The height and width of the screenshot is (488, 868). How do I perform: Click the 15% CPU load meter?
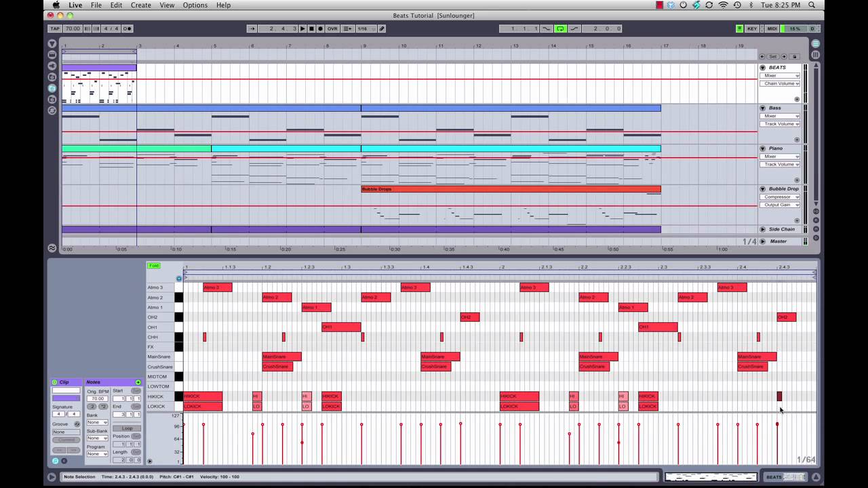[794, 28]
